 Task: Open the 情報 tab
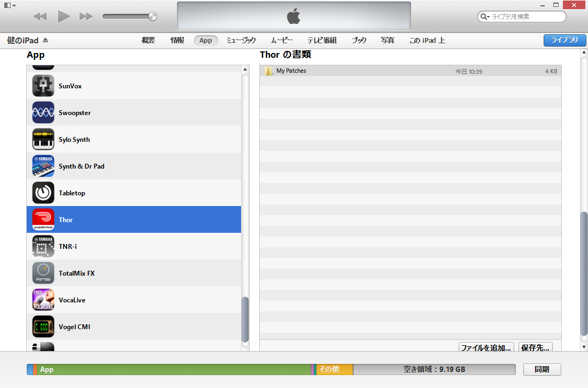click(177, 40)
